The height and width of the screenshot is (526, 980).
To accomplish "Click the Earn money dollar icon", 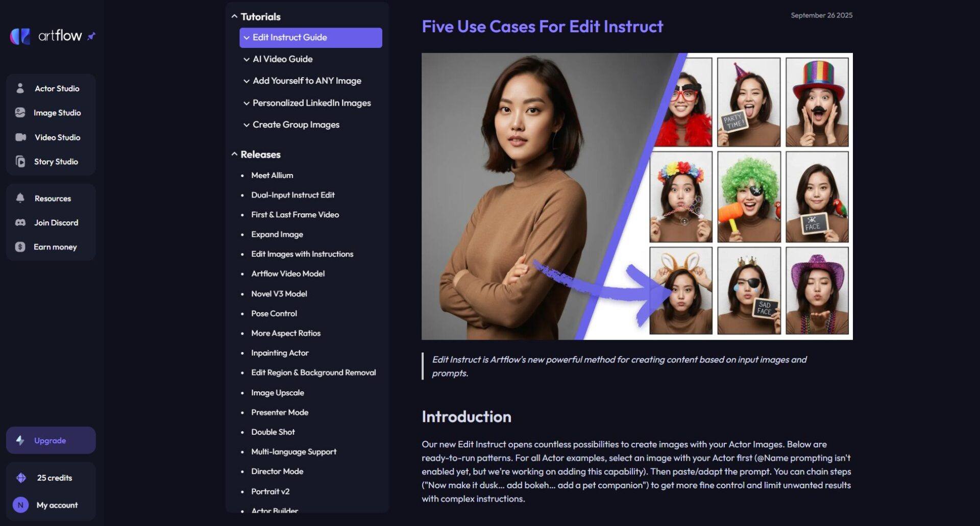I will point(20,247).
